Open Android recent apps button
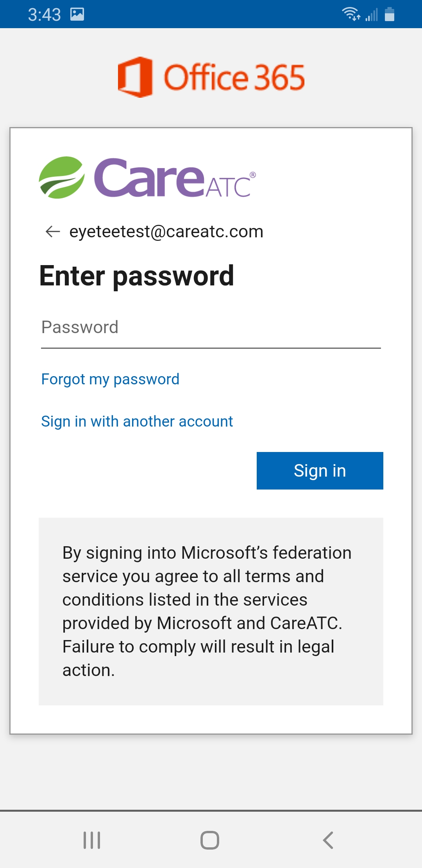Viewport: 422px width, 868px height. tap(92, 840)
